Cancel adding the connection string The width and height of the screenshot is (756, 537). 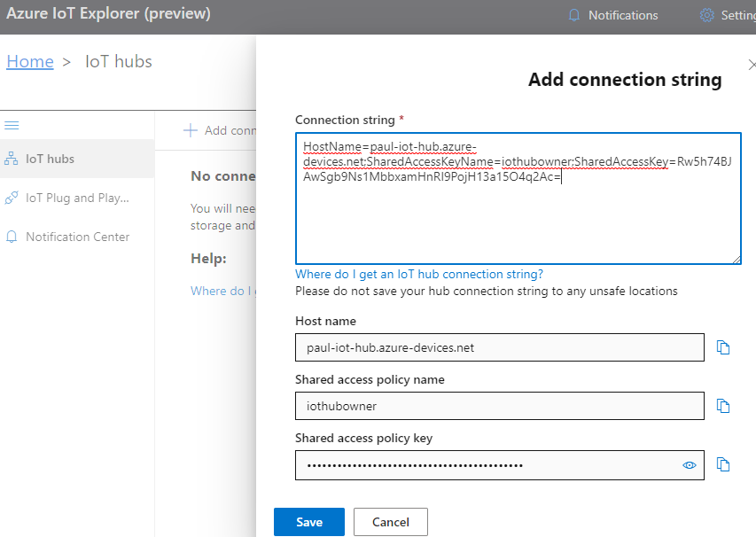(391, 522)
